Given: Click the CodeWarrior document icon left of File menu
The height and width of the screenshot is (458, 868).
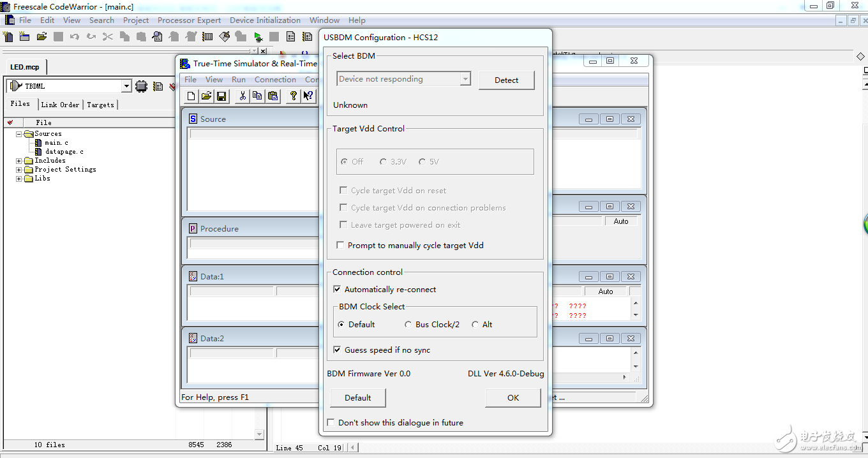Looking at the screenshot, I should 10,20.
